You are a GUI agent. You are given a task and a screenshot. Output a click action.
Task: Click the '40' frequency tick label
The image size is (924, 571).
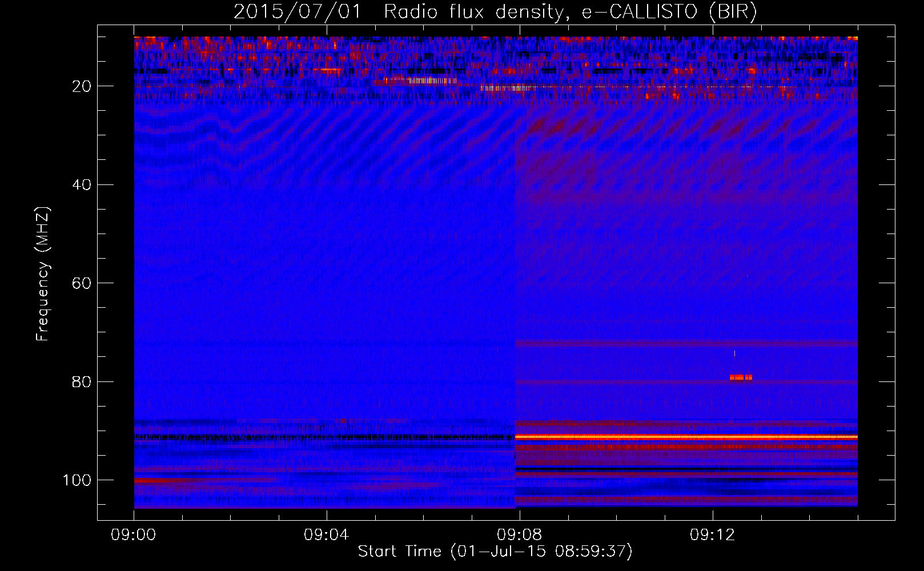coord(82,184)
